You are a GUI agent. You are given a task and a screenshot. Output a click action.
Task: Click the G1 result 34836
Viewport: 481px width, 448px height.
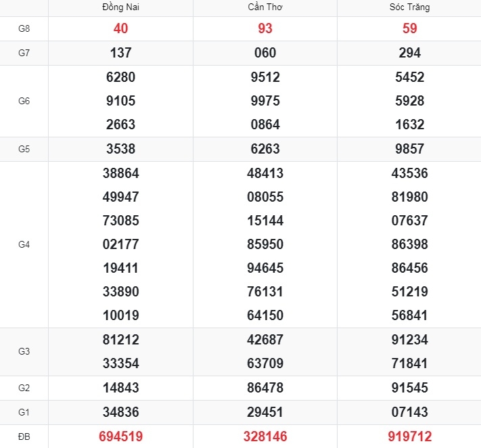120,411
